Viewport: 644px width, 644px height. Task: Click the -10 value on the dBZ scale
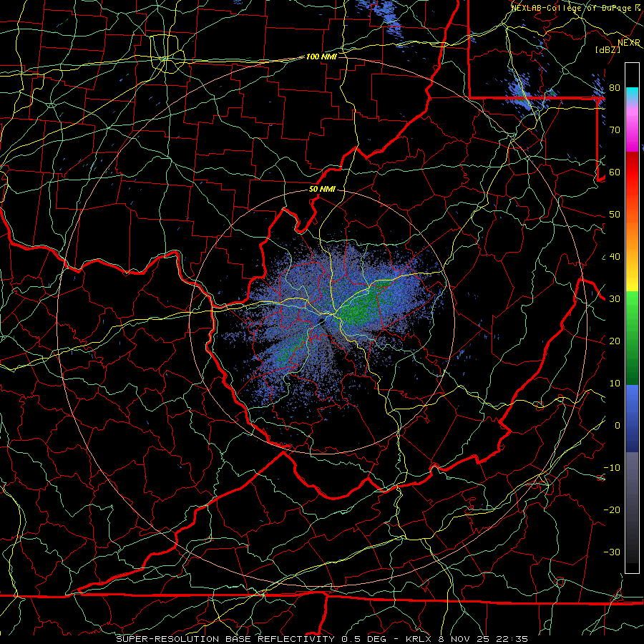click(612, 468)
